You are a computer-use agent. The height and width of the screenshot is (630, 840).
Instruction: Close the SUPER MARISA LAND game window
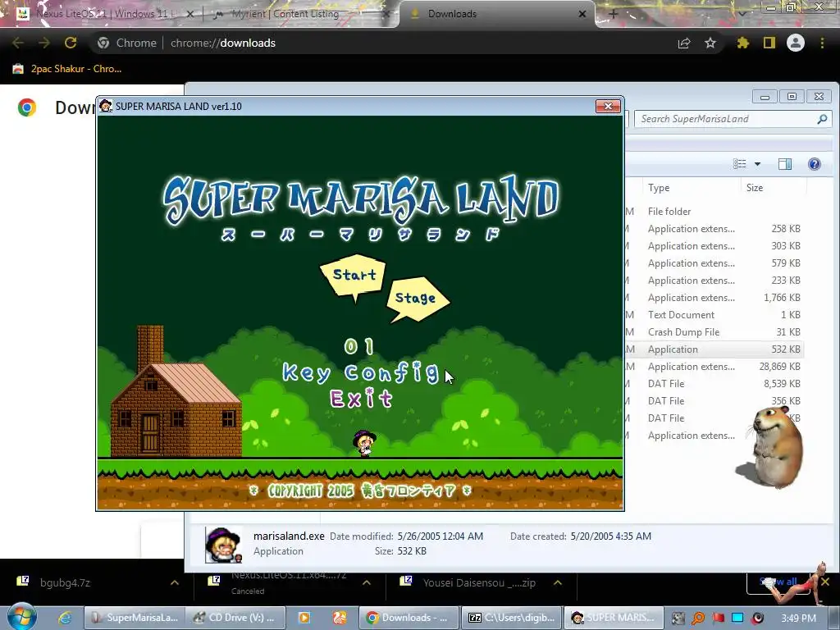click(608, 106)
